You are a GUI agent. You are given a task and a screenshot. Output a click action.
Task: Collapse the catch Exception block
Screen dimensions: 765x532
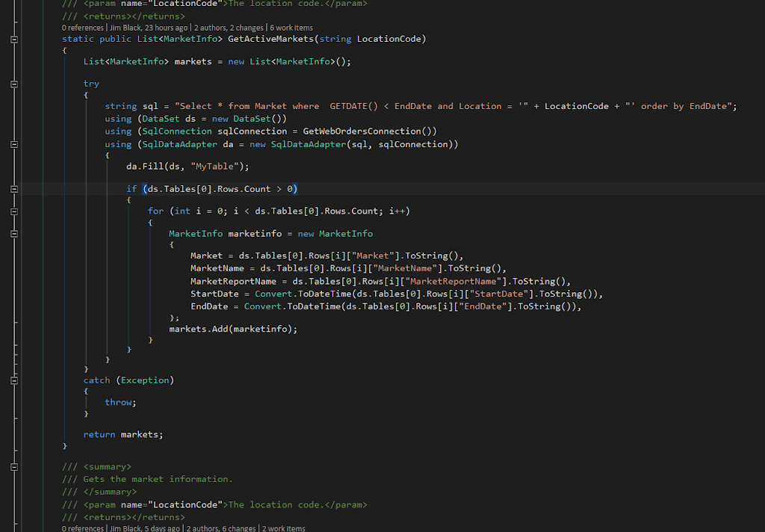(x=14, y=381)
